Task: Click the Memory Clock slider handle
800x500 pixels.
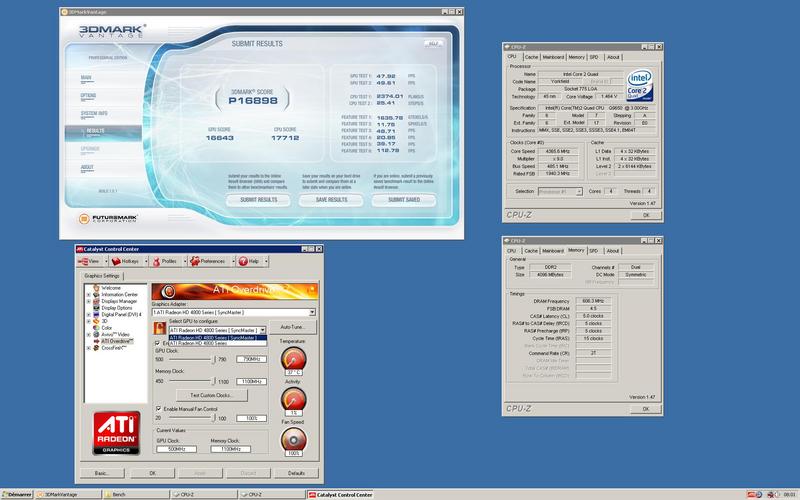Action: pos(214,381)
